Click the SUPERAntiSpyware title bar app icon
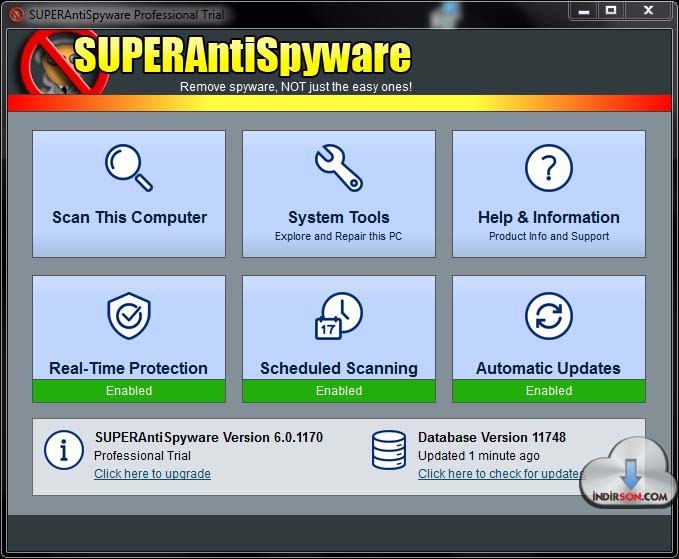679x559 pixels. pyautogui.click(x=16, y=15)
